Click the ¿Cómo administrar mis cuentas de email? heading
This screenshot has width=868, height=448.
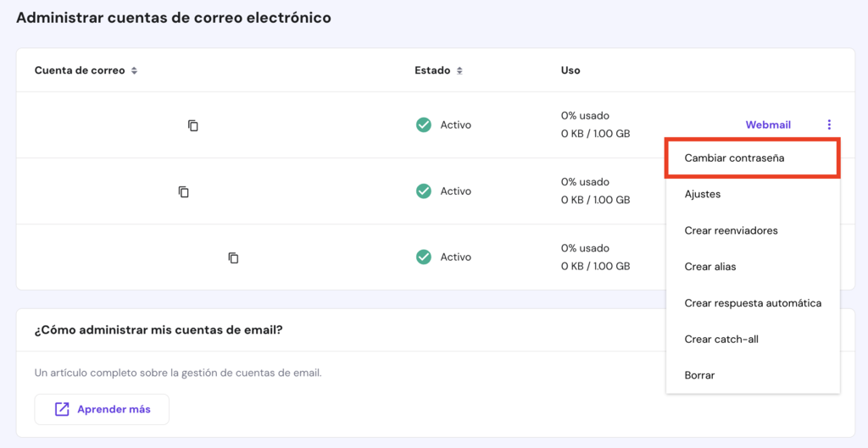tap(159, 330)
